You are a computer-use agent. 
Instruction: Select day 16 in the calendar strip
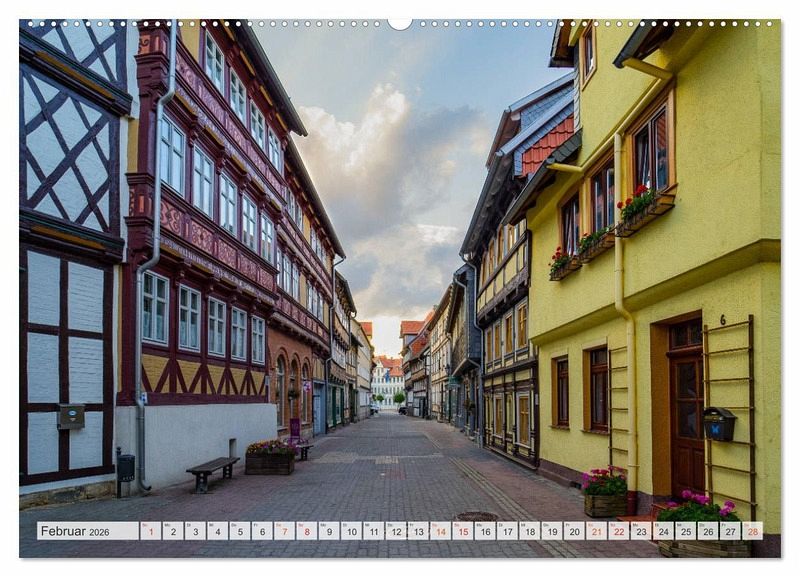click(x=485, y=531)
